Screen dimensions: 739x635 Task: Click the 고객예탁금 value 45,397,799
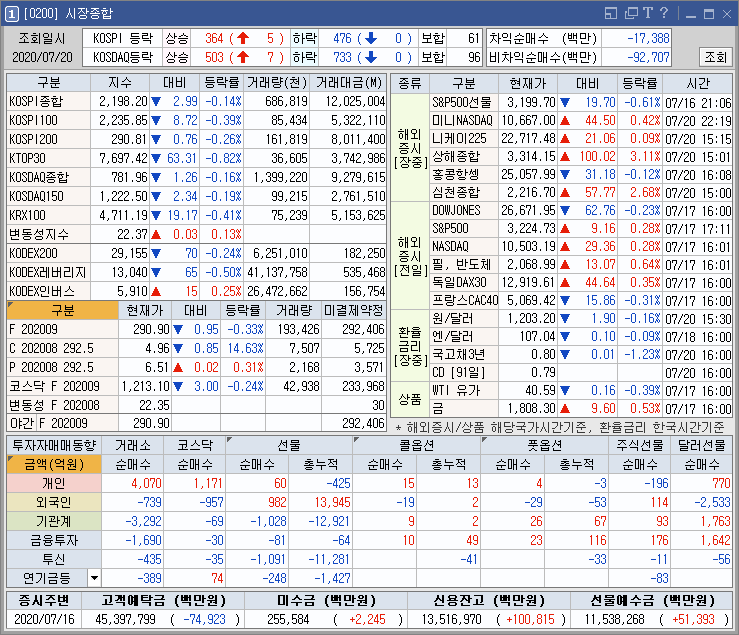(x=125, y=619)
